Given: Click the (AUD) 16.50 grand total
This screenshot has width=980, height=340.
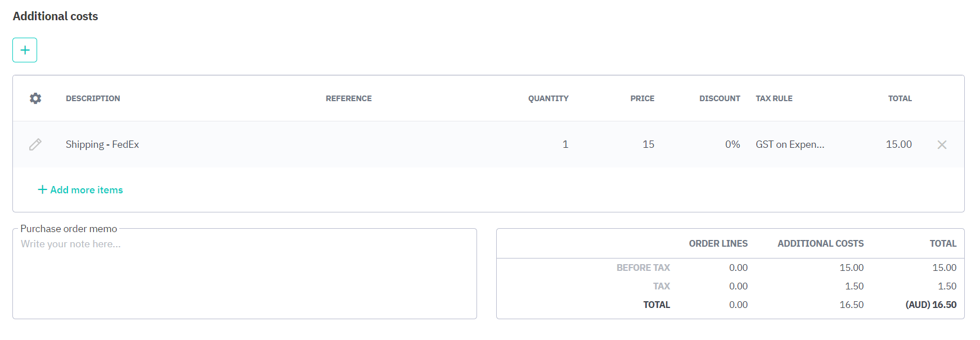Looking at the screenshot, I should (x=930, y=305).
